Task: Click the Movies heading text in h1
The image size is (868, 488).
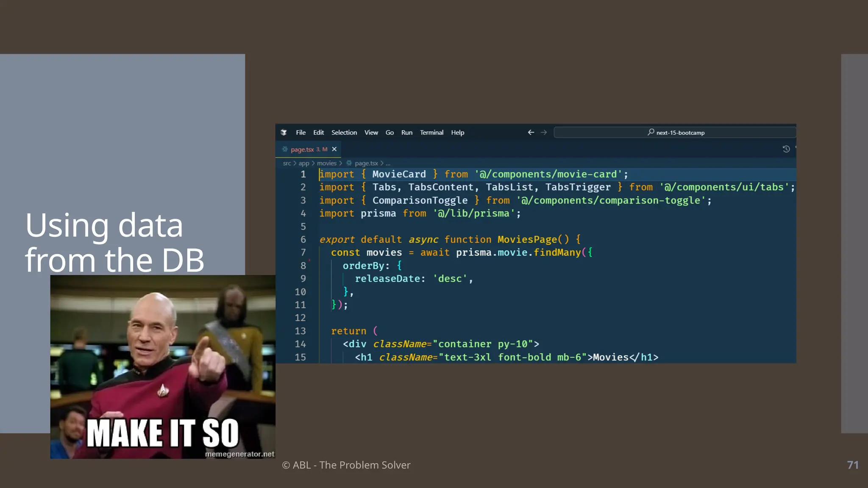Action: [611, 357]
